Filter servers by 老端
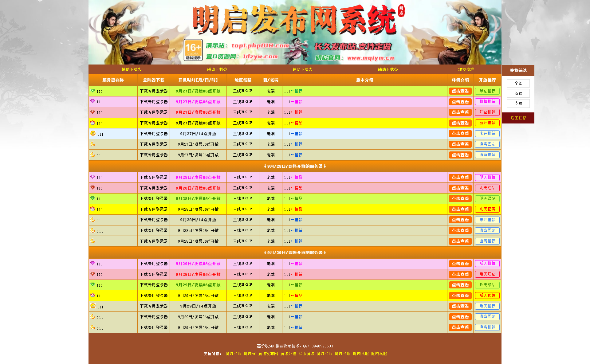This screenshot has height=364, width=590. 518,103
